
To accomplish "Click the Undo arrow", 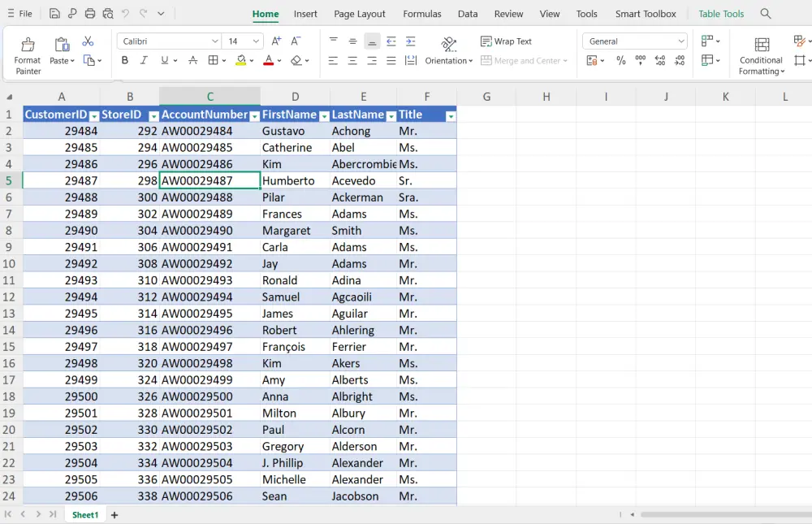I will tap(125, 14).
